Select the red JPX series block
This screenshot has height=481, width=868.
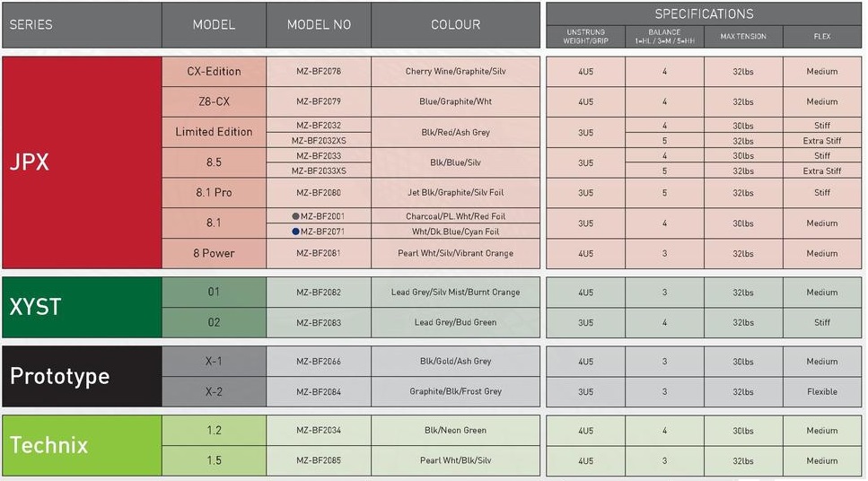[x=82, y=162]
